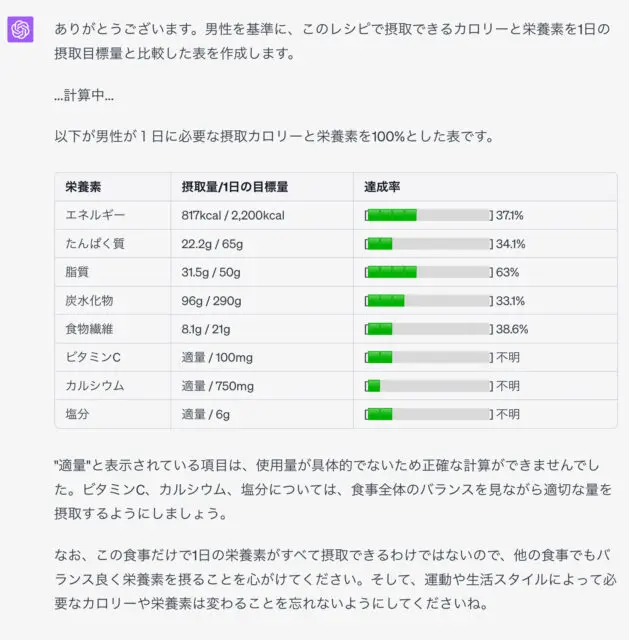The image size is (629, 640).
Task: Click the 摂取量/1日の目標量 column header
Action: coord(235,187)
